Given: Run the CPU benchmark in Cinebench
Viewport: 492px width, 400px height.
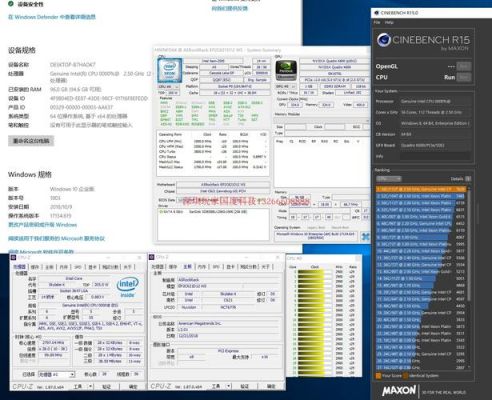Looking at the screenshot, I should point(464,77).
